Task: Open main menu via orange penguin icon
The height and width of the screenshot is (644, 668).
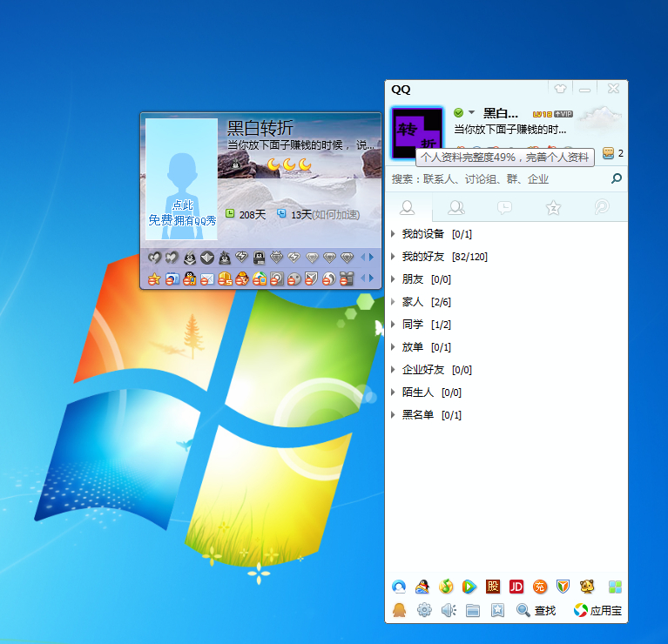Action: click(x=399, y=610)
